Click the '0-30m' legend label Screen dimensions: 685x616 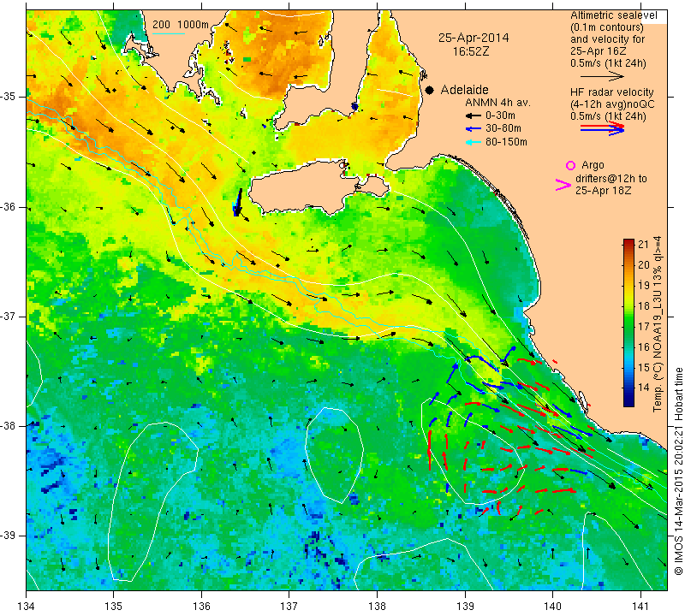tap(500, 115)
